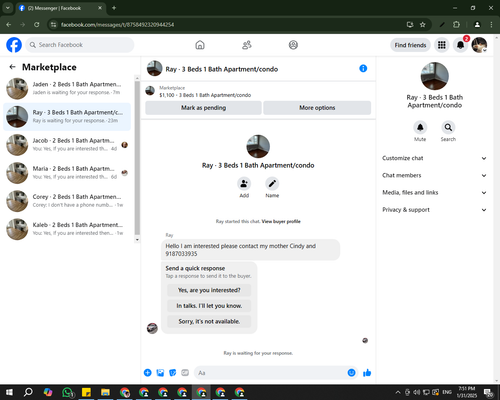Go back with the Marketplace back arrow
The image size is (500, 400).
pos(12,67)
